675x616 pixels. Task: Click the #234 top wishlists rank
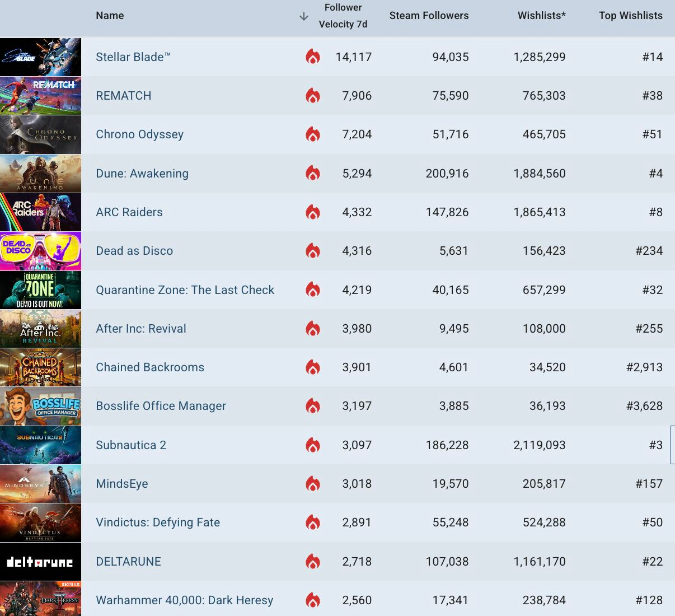649,251
